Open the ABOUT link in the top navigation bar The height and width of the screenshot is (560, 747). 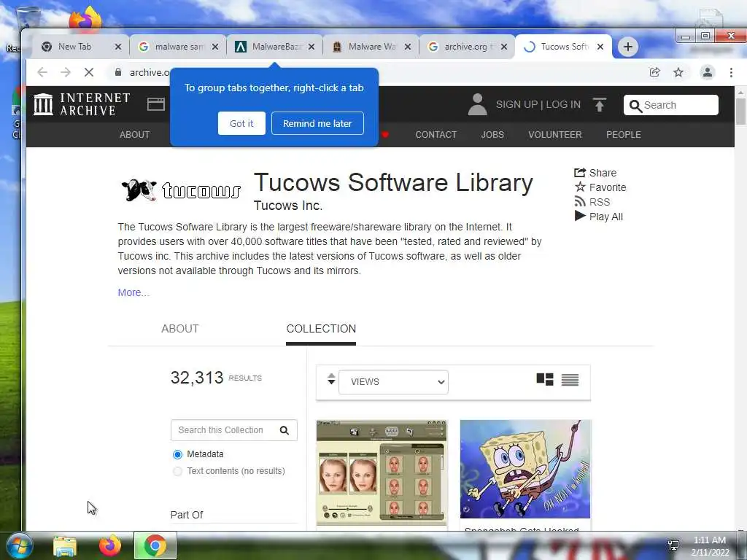pos(134,135)
